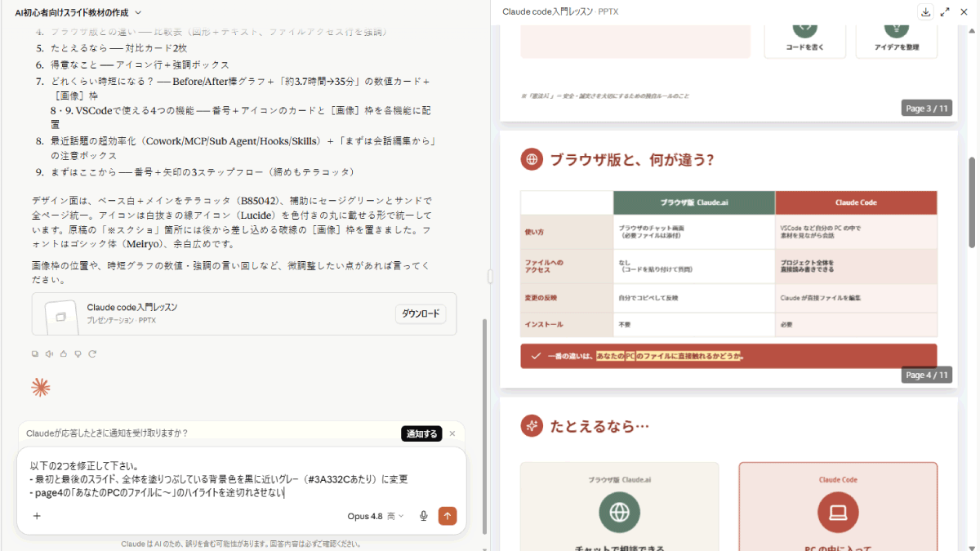
Task: Click the orange Claude spark logo
Action: (x=41, y=388)
